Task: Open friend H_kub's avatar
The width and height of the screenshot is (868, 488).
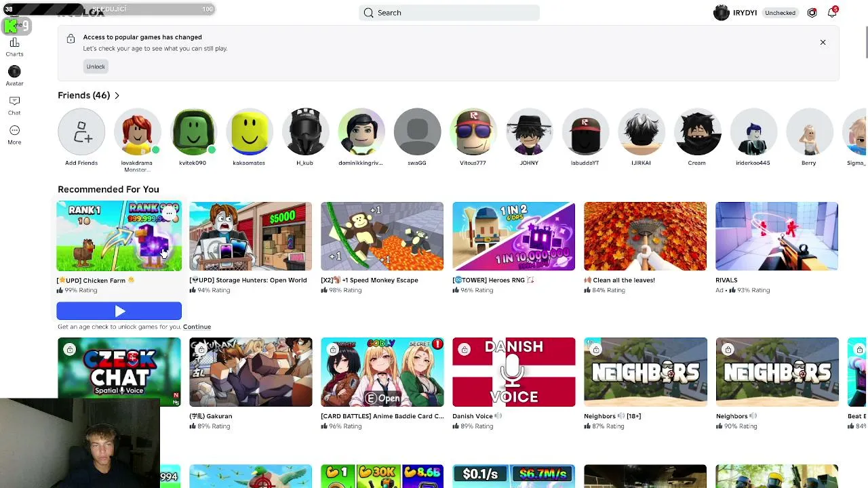Action: click(305, 132)
